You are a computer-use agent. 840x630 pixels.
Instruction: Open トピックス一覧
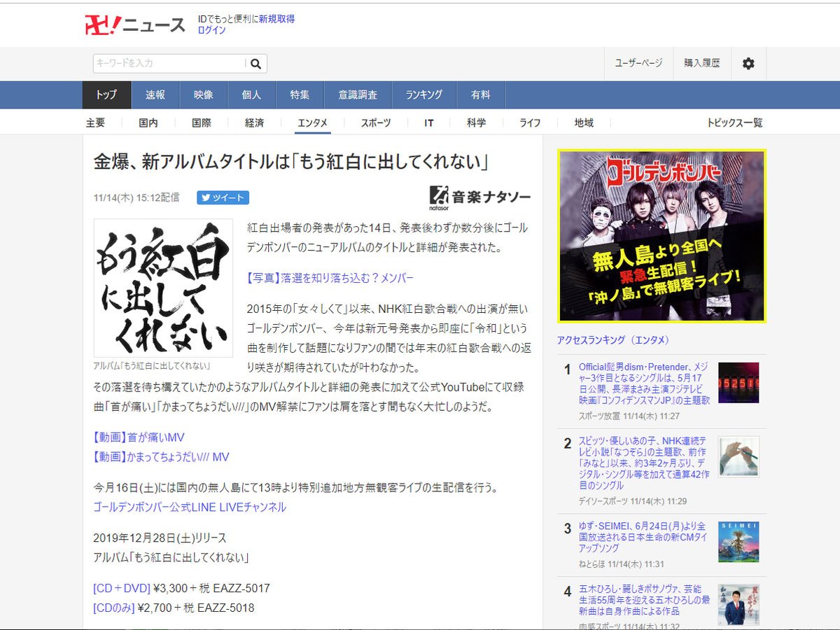[x=734, y=122]
